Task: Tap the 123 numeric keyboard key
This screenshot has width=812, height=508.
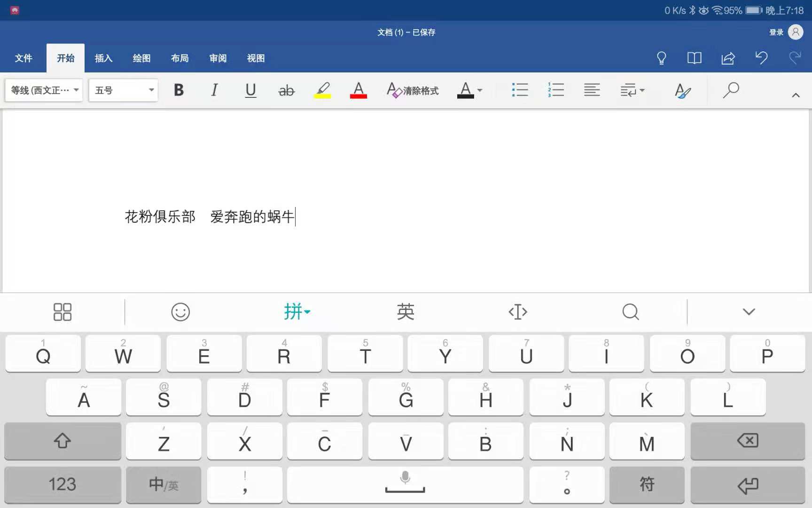Action: (x=62, y=484)
